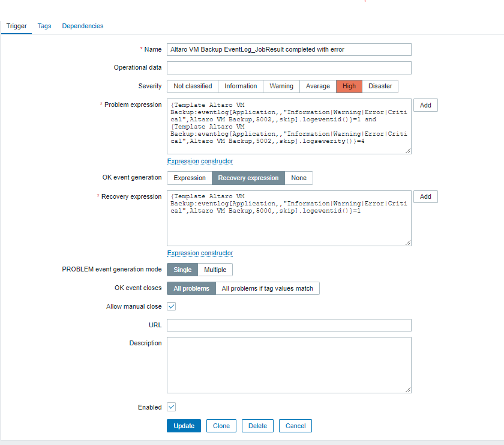Select Recovery expression for OK event generation

pyautogui.click(x=248, y=178)
